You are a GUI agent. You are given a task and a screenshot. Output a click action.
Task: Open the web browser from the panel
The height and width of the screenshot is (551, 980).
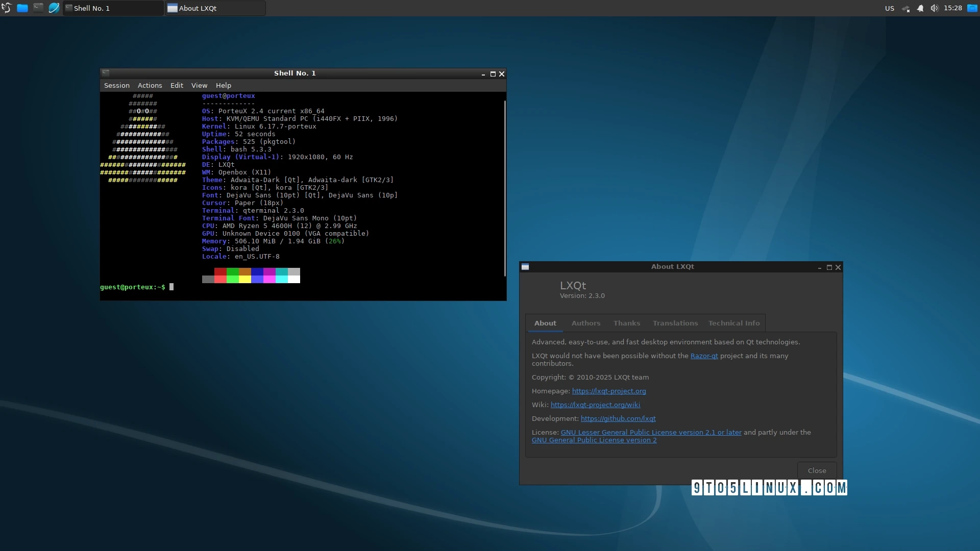point(54,8)
